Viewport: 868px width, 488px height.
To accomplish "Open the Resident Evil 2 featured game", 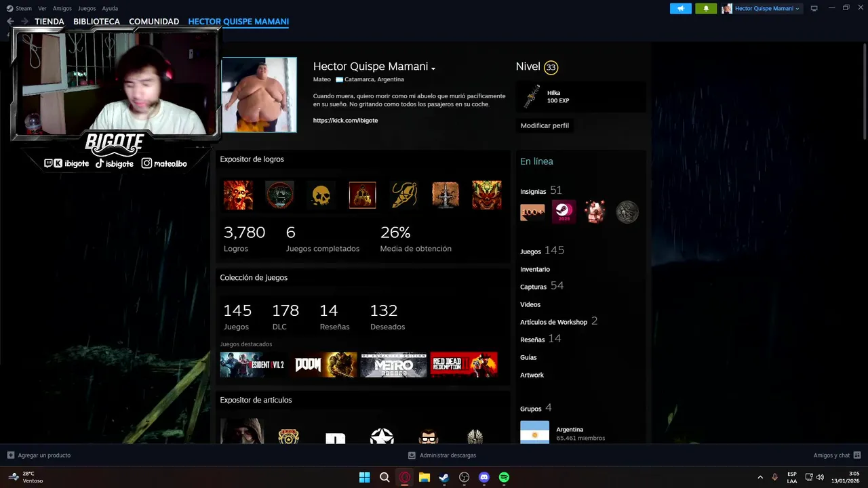I will pyautogui.click(x=254, y=365).
